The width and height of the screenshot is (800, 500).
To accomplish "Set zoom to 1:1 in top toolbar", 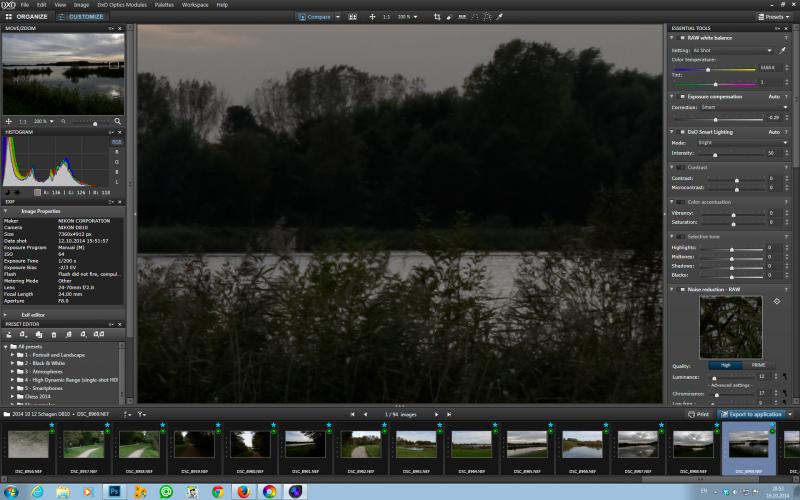I will pyautogui.click(x=386, y=17).
